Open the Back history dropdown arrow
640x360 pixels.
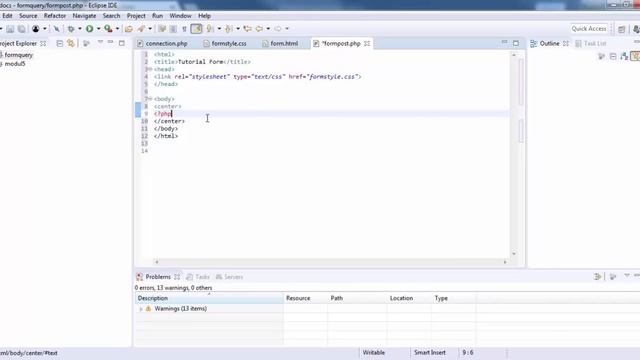click(x=268, y=29)
